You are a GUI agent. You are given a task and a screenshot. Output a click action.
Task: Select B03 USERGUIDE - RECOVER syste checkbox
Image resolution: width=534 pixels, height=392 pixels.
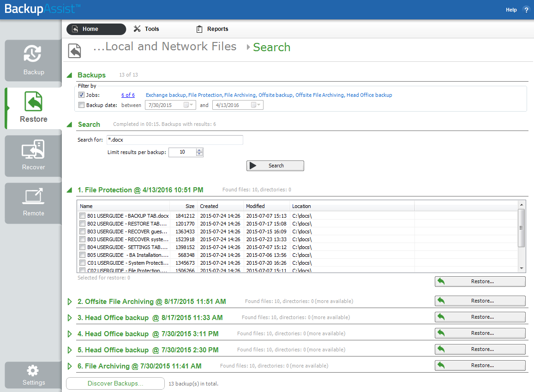[83, 239]
